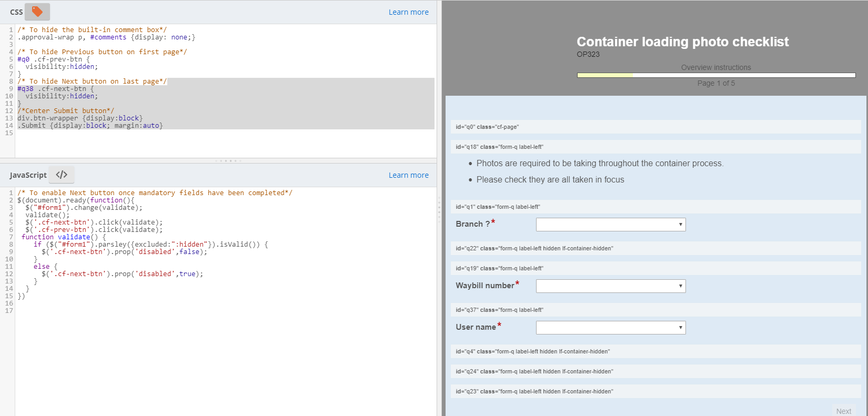The height and width of the screenshot is (416, 868).
Task: Click the page progress bar under Overview instructions
Action: [716, 75]
